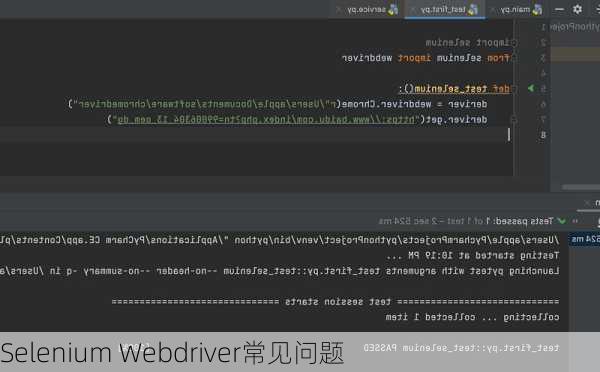Image resolution: width=600 pixels, height=372 pixels.
Task: Open the Project panel gear settings icon
Action: pos(577,9)
